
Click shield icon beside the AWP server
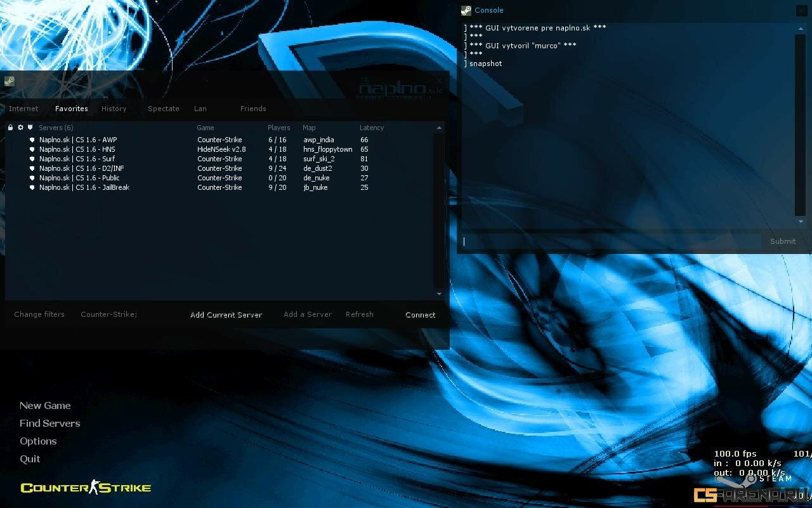click(x=32, y=140)
